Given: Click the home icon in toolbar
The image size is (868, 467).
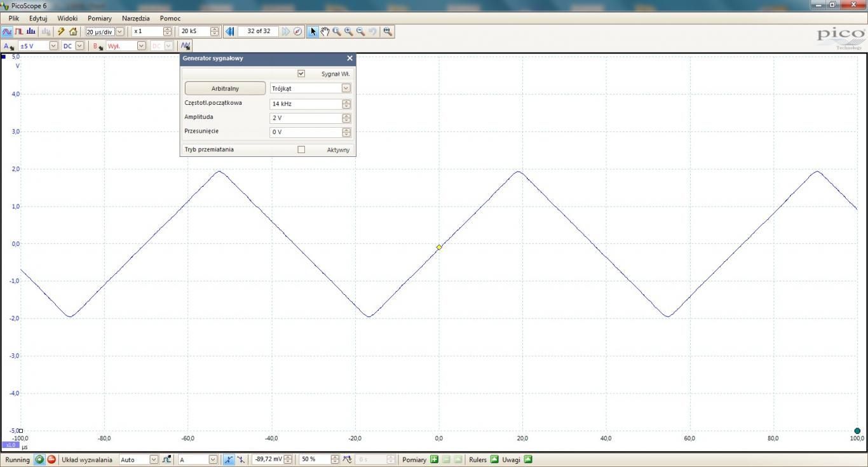Looking at the screenshot, I should [73, 31].
